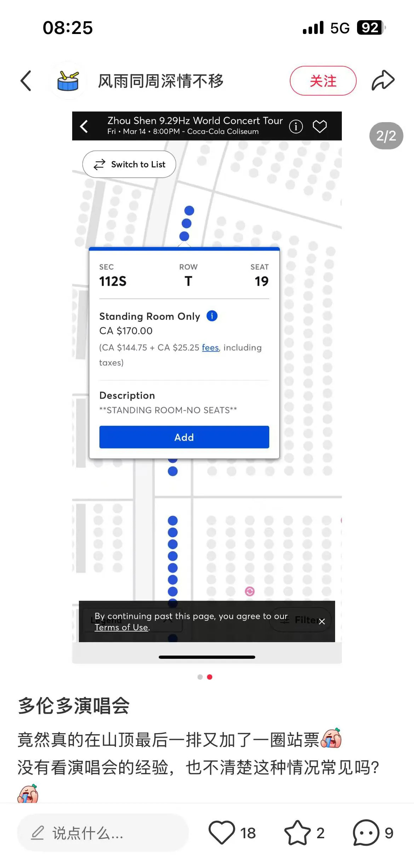Select the pink resale seat marker
414x868 pixels.
click(x=250, y=591)
